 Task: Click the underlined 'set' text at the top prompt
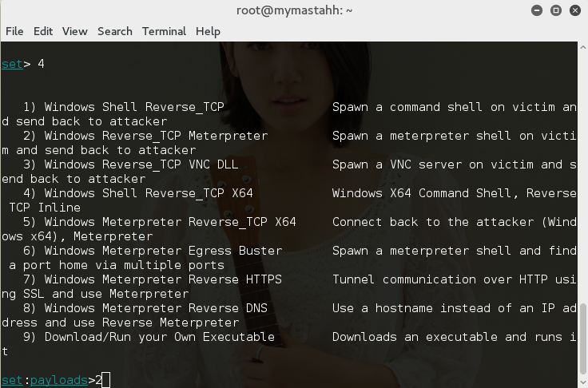[x=11, y=64]
